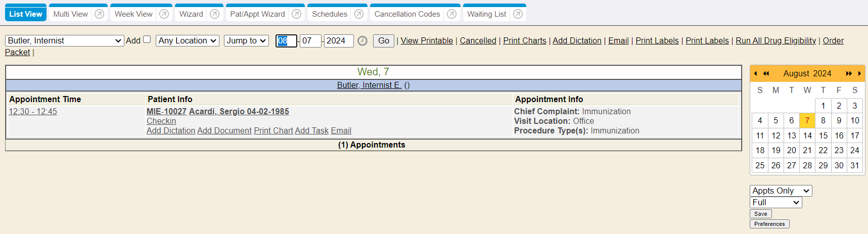Expand the Any Location dropdown

188,41
